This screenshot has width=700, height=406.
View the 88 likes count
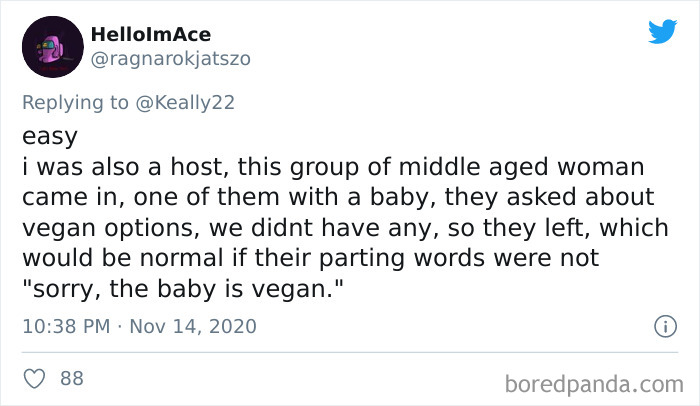(x=72, y=379)
